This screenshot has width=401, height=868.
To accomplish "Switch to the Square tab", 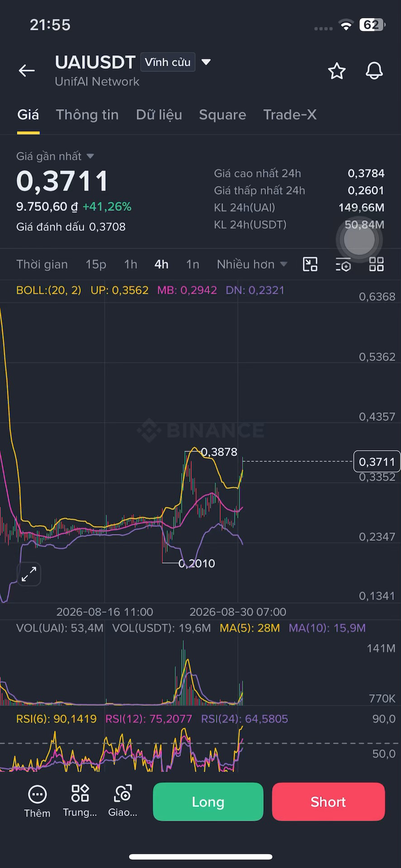I will point(223,115).
